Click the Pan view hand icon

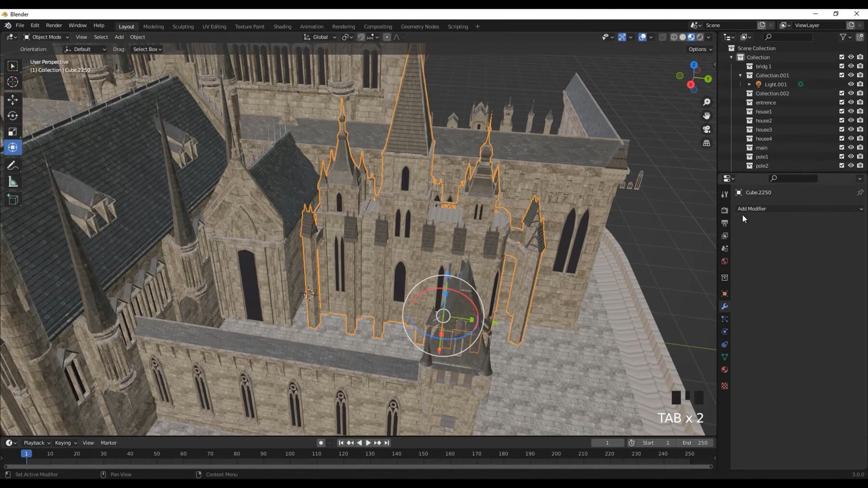click(706, 116)
